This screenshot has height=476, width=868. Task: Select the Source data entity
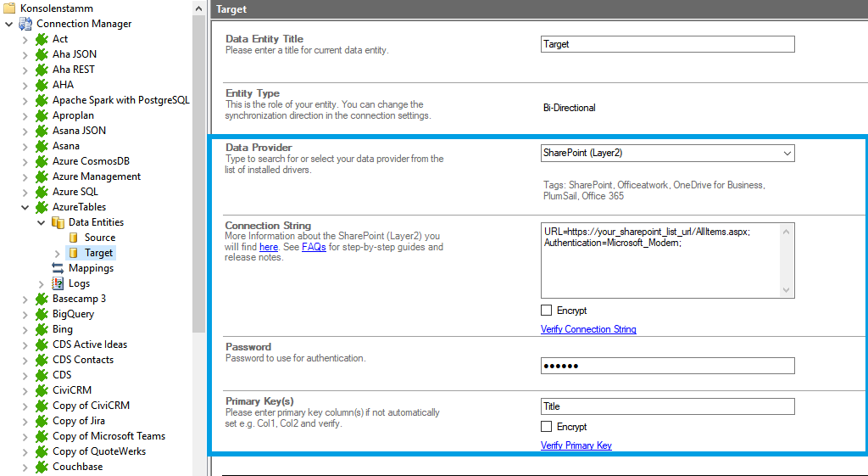click(x=100, y=238)
